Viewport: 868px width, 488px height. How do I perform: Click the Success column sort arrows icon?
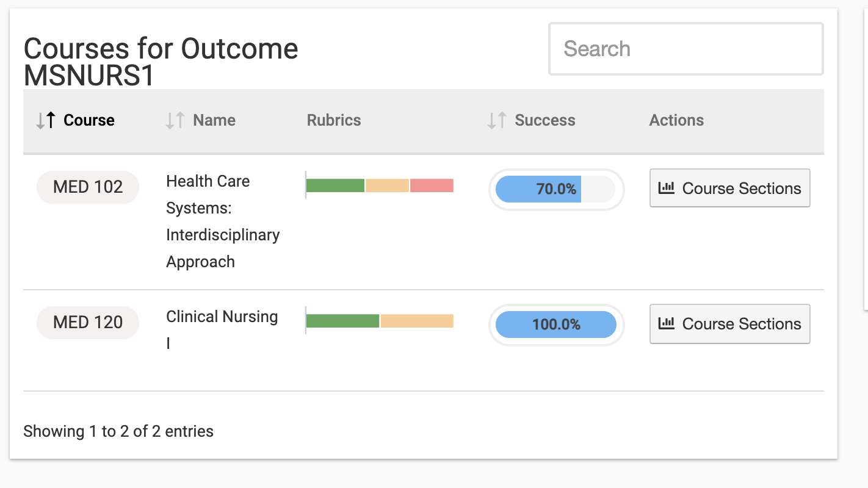[497, 121]
